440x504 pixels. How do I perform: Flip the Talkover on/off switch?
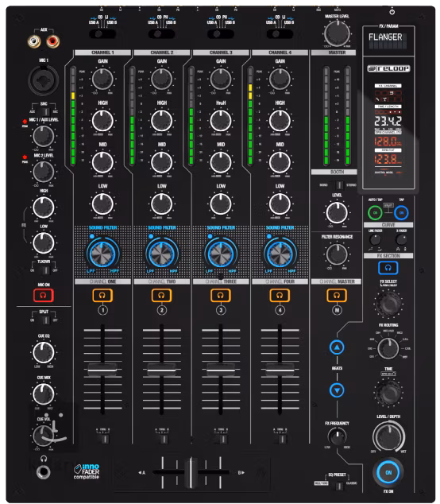tap(45, 270)
